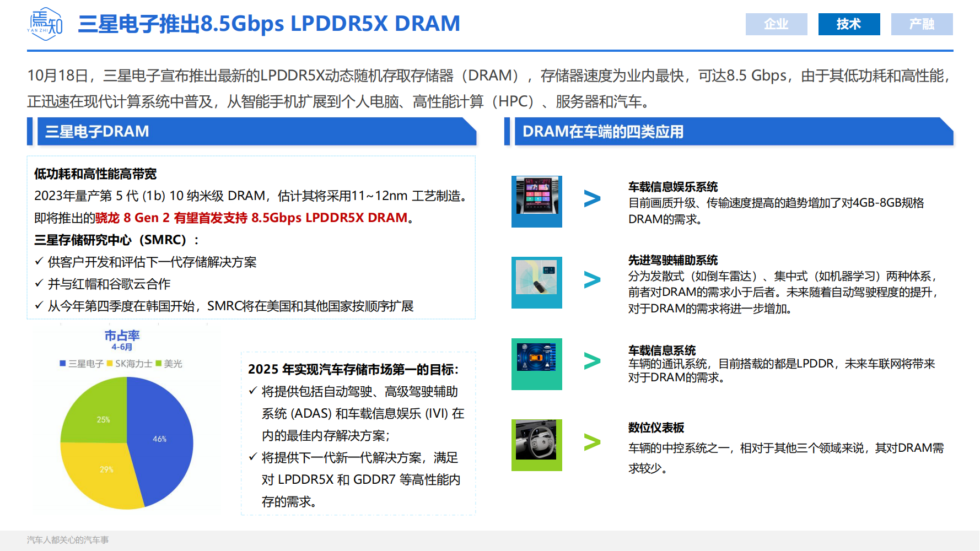Click the checkmark before 供客户开发和评估下一代存储解决方案
980x551 pixels.
point(39,262)
